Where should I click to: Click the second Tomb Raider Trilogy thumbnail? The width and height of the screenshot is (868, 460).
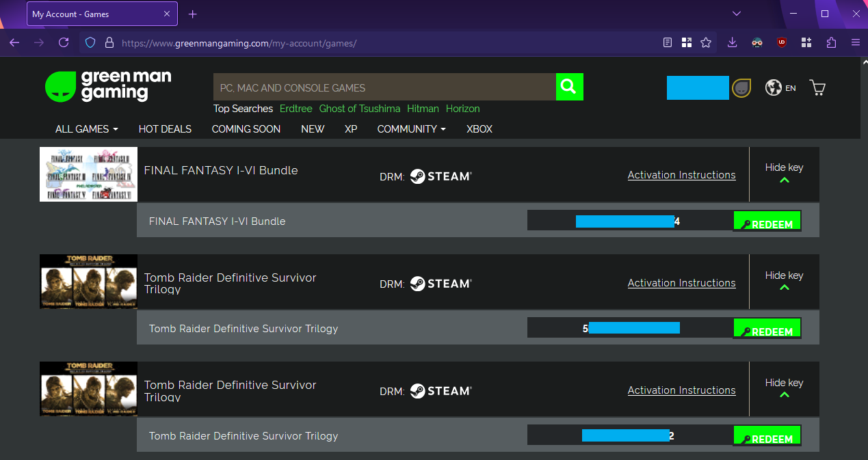pyautogui.click(x=88, y=389)
